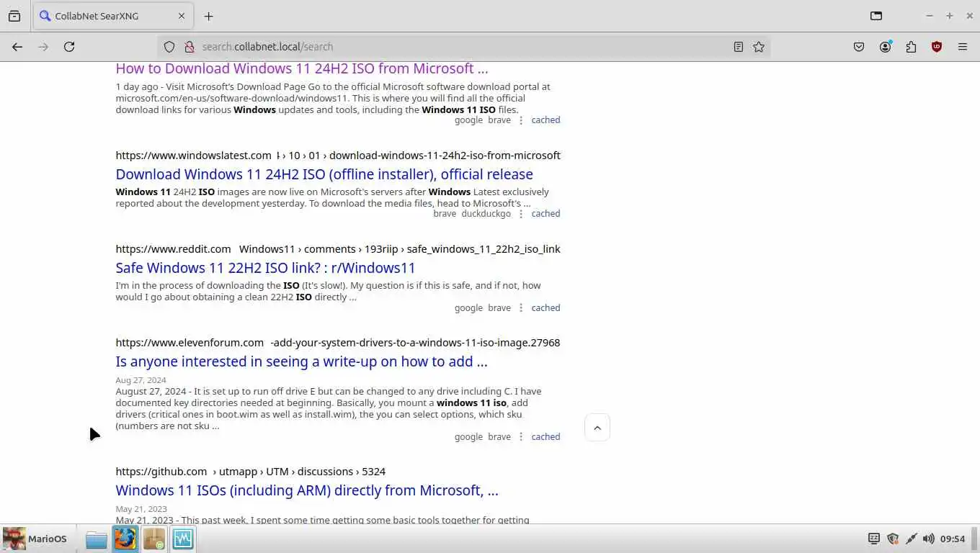This screenshot has height=553, width=980.
Task: Open cached link for 'How to Download' result
Action: click(x=545, y=120)
